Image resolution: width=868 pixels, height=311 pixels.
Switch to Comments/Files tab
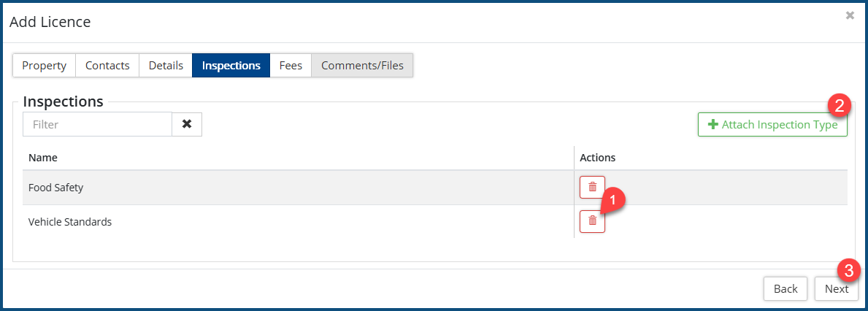[362, 65]
